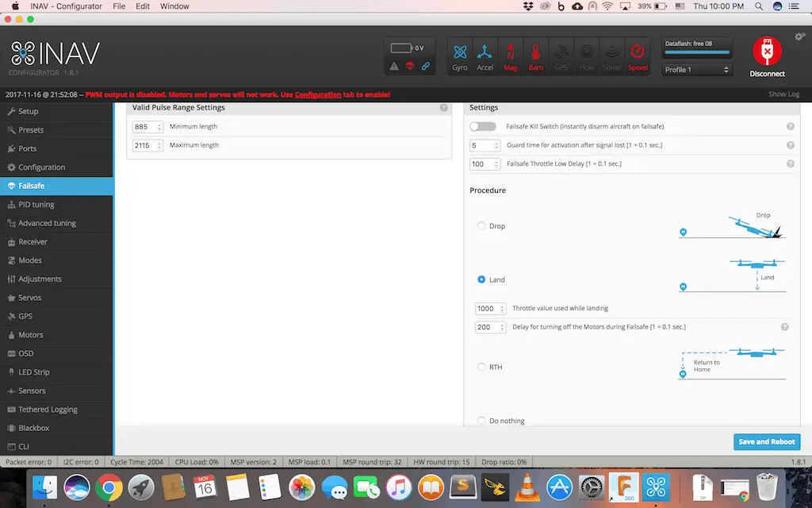Launch VLC from the Dock
812x508 pixels.
pyautogui.click(x=527, y=487)
